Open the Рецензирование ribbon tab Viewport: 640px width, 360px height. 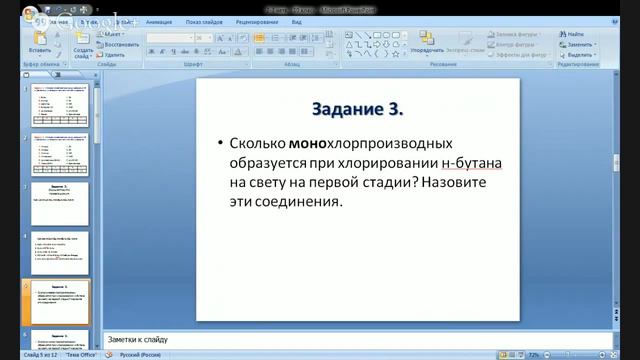pyautogui.click(x=257, y=22)
